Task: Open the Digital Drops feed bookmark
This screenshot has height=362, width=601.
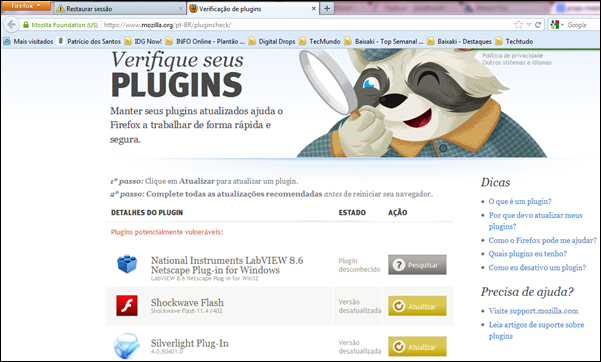Action: point(272,41)
